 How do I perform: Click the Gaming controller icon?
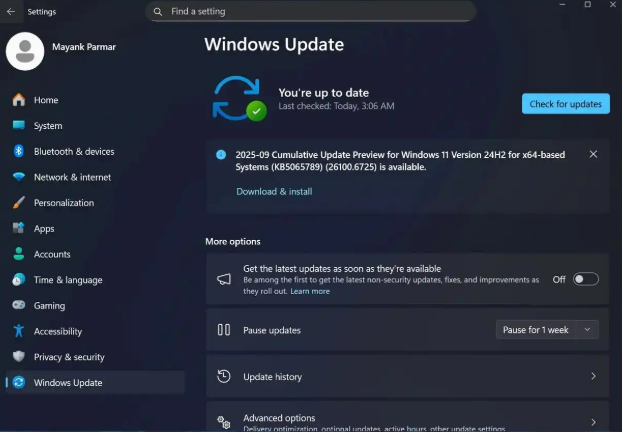pos(19,305)
